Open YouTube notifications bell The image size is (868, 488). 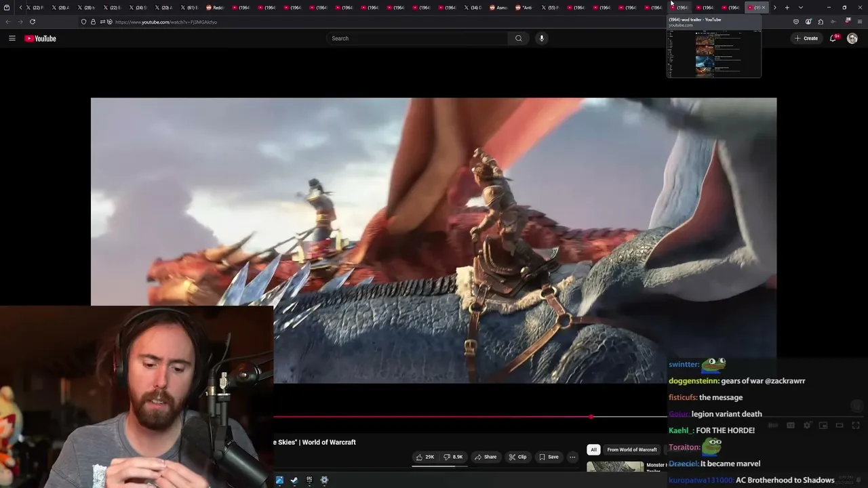pyautogui.click(x=833, y=39)
